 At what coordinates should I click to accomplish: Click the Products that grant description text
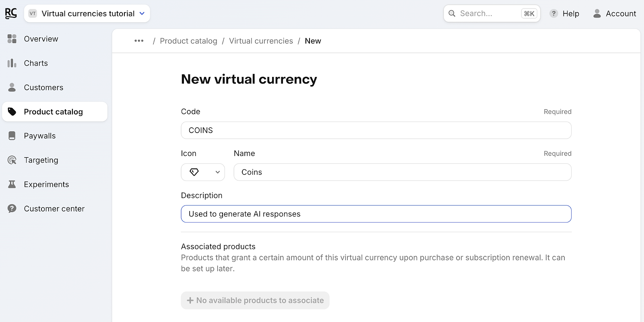373,263
